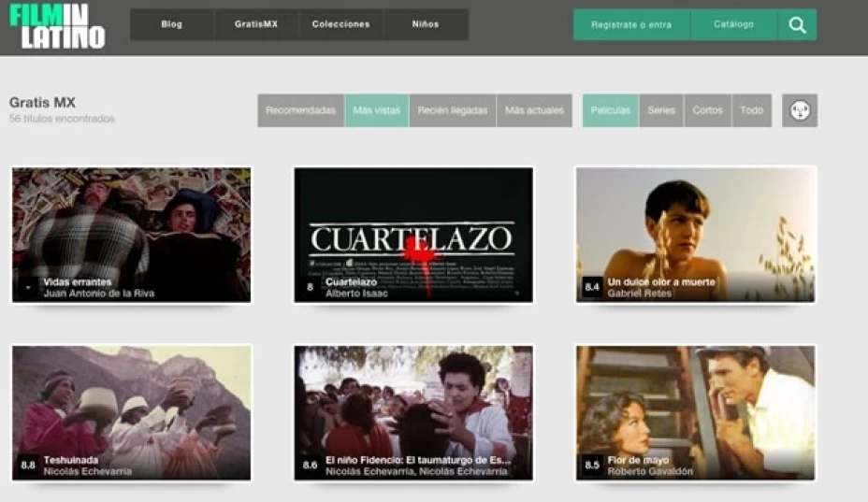This screenshot has width=868, height=502.
Task: Open the Flor de mayo thumbnail
Action: (695, 413)
